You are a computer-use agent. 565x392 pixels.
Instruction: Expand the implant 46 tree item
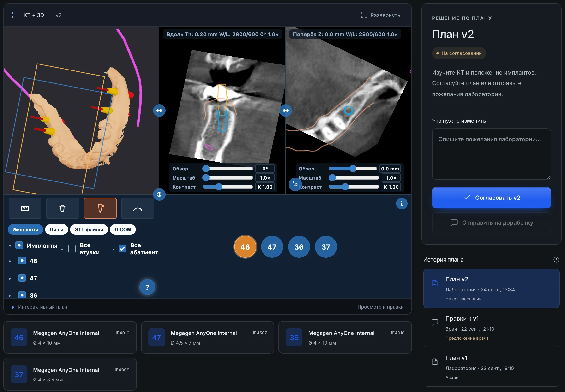(x=10, y=261)
